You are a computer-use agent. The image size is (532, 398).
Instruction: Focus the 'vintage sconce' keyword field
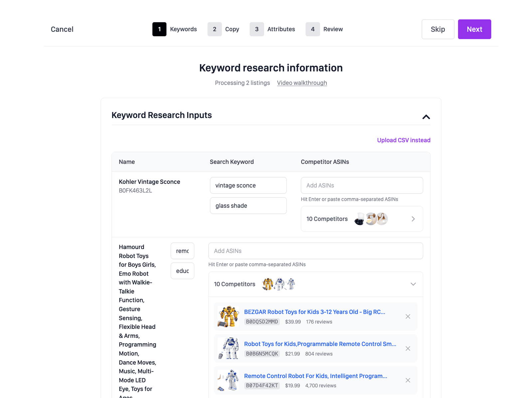tap(248, 185)
